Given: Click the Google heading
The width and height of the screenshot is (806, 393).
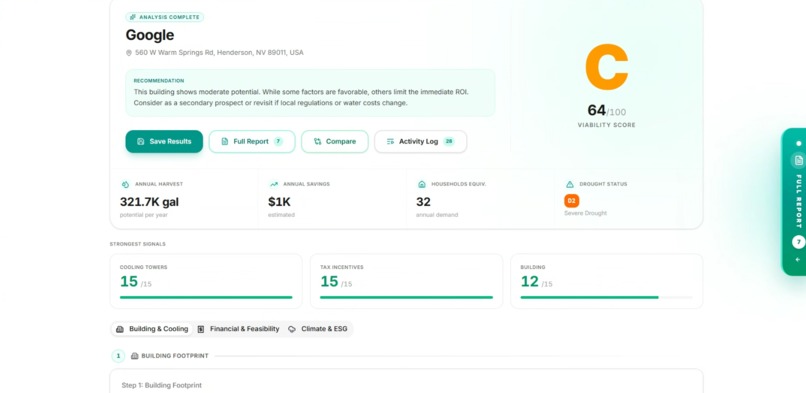Looking at the screenshot, I should pos(150,35).
